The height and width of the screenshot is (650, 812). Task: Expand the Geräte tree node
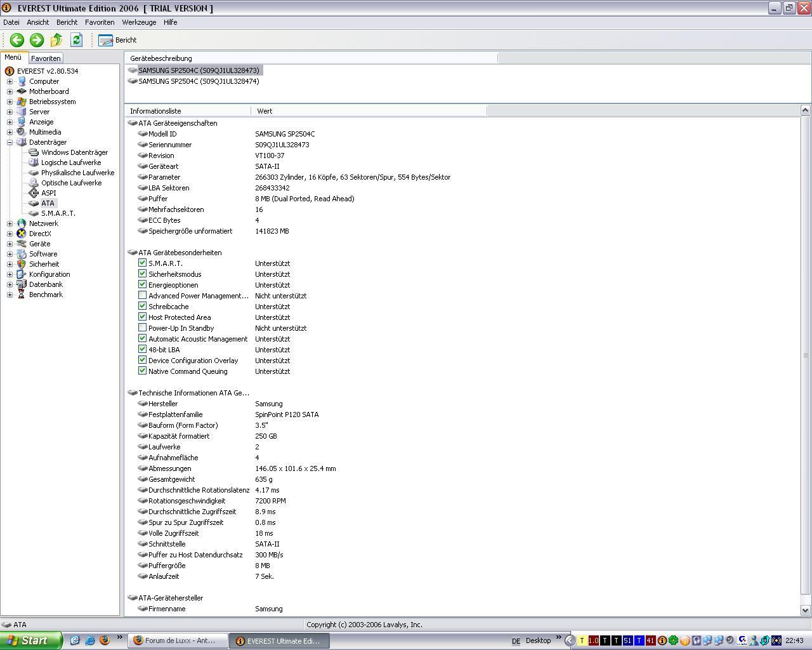click(x=10, y=244)
